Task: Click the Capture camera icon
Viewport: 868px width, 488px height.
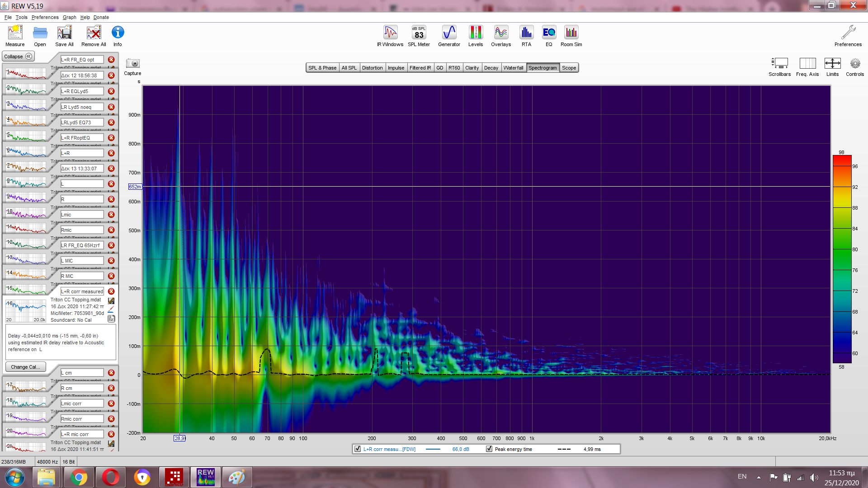Action: [x=133, y=64]
